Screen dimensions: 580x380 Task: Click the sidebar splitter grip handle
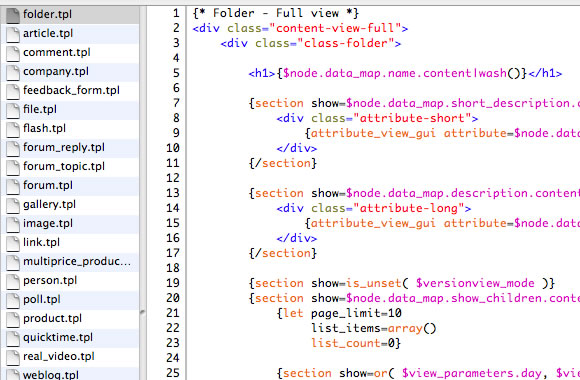143,312
